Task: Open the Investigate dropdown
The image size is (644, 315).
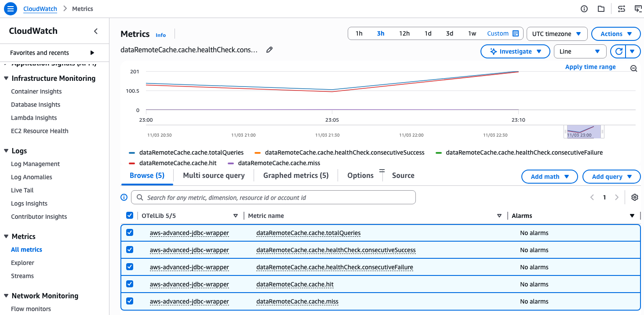Action: [x=515, y=51]
